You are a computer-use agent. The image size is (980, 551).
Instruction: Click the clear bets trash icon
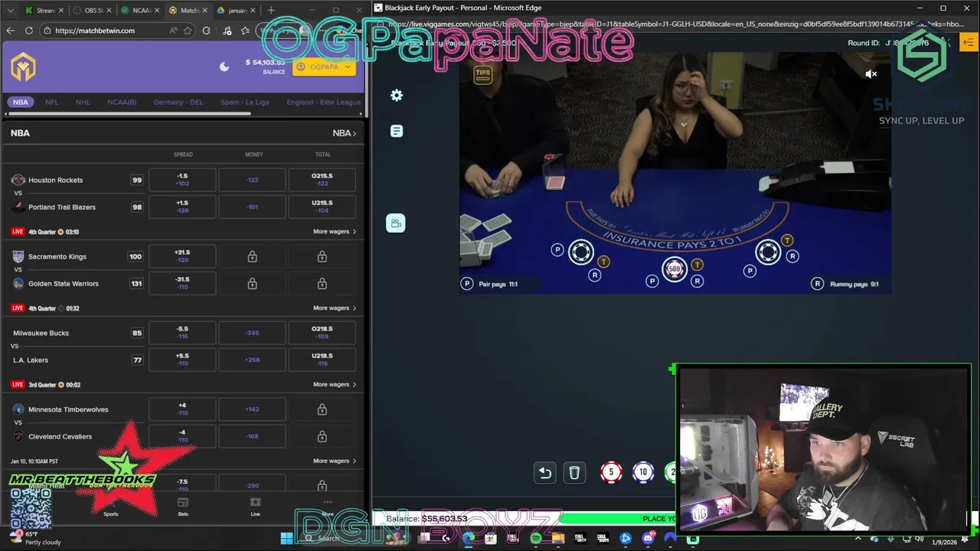(574, 473)
